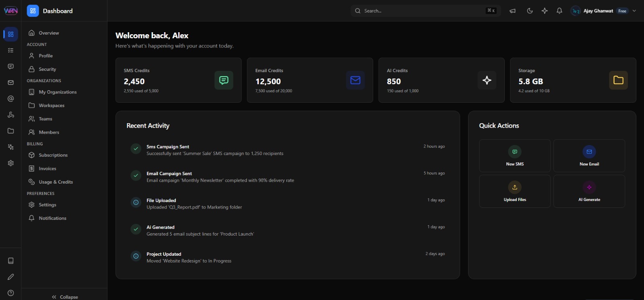Click the '2 days ago' timestamp
Viewport: 644px width, 300px height.
point(435,254)
